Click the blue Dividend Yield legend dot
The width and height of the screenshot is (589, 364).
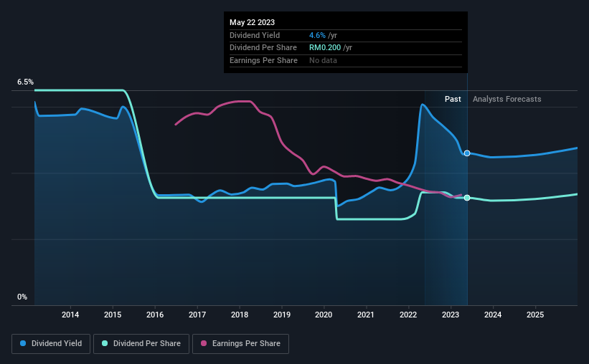pos(23,343)
